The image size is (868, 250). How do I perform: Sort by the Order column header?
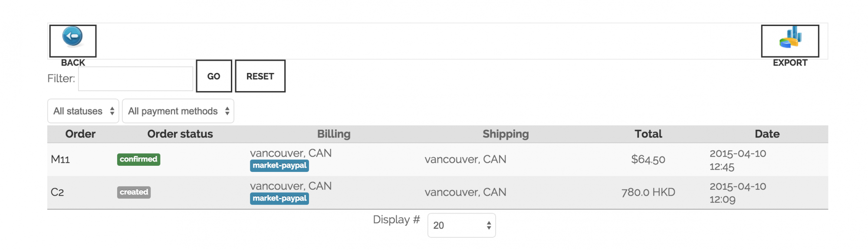80,134
